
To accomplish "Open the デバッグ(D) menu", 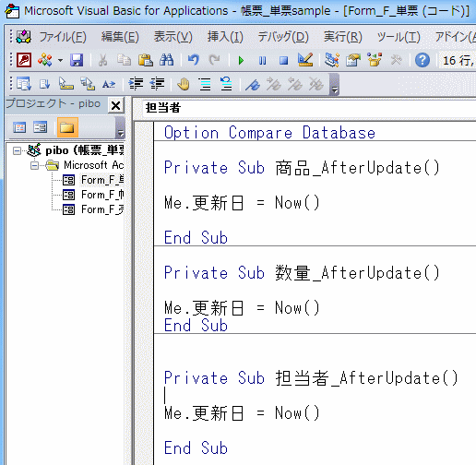I will (283, 37).
